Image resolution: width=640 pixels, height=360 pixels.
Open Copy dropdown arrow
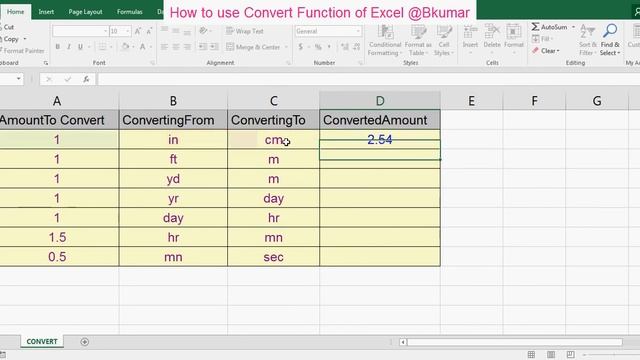click(25, 39)
